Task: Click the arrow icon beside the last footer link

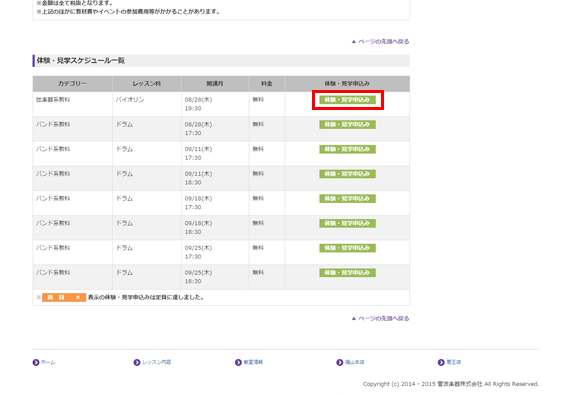Action: coord(441,362)
